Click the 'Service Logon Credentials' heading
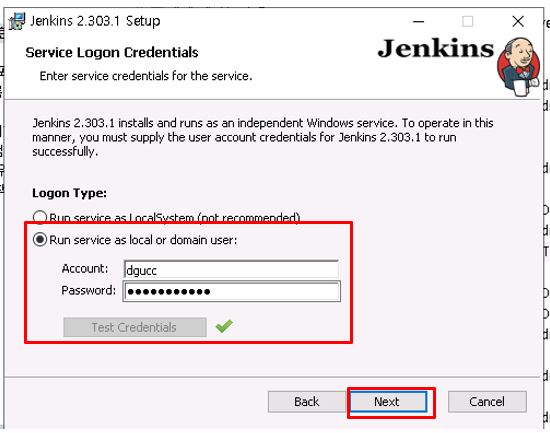Image resolution: width=550 pixels, height=433 pixels. [112, 52]
